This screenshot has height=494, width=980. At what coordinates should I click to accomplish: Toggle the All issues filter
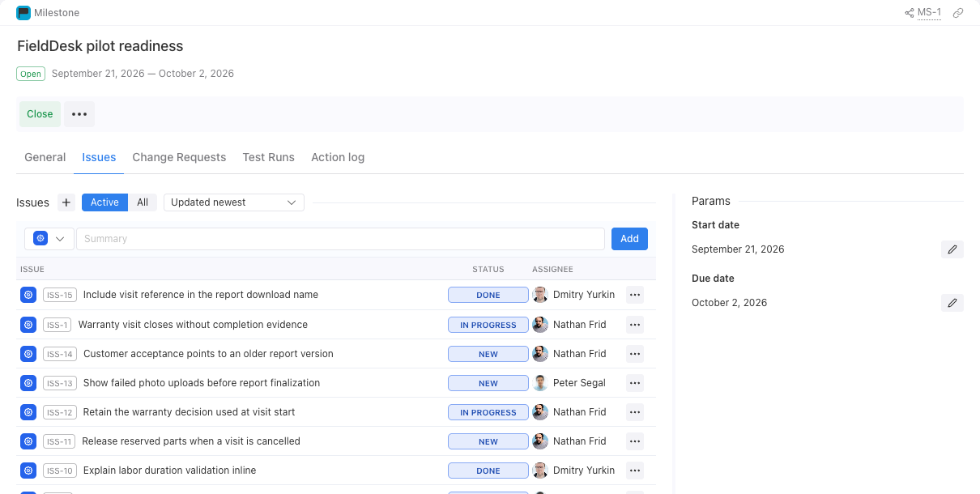coord(143,202)
